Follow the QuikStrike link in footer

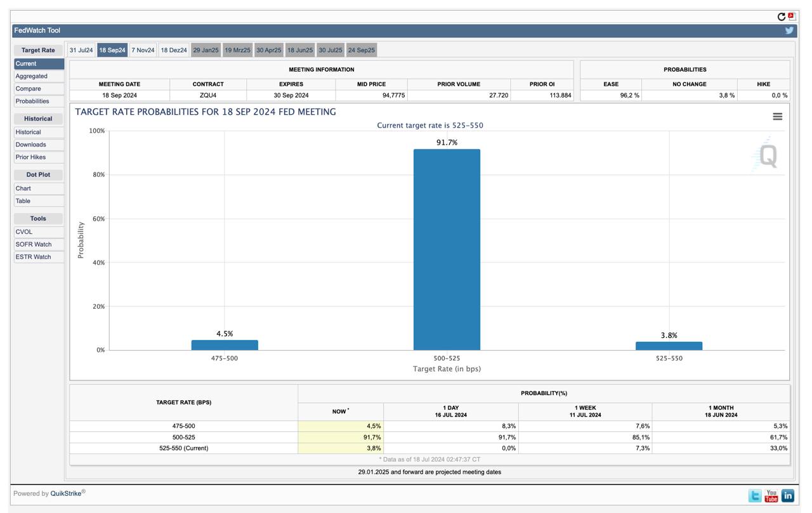[x=65, y=493]
